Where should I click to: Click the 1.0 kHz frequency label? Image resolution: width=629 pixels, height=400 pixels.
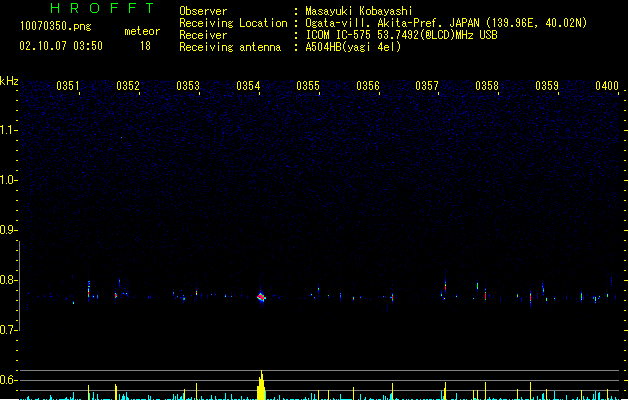pyautogui.click(x=8, y=180)
